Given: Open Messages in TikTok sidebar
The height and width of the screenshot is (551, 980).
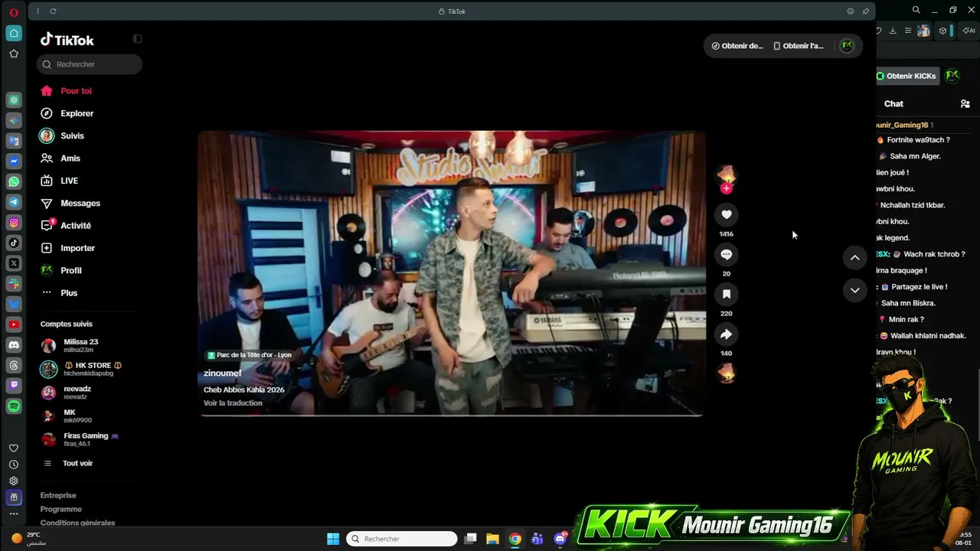Looking at the screenshot, I should point(70,203).
